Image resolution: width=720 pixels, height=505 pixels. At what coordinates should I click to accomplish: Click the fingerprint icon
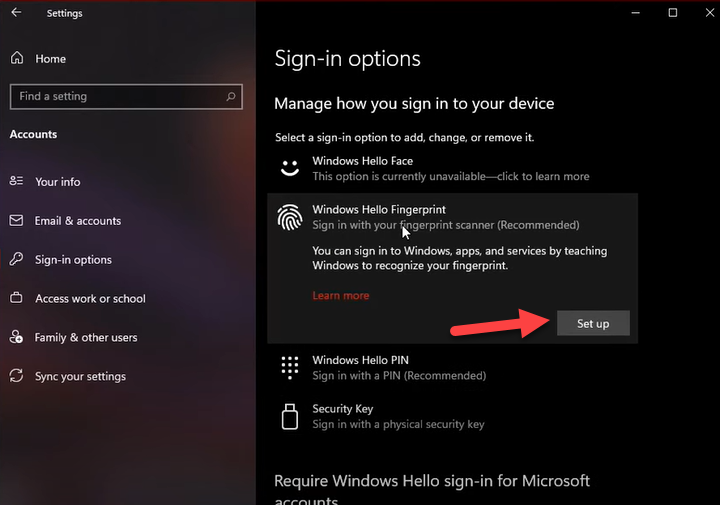290,217
